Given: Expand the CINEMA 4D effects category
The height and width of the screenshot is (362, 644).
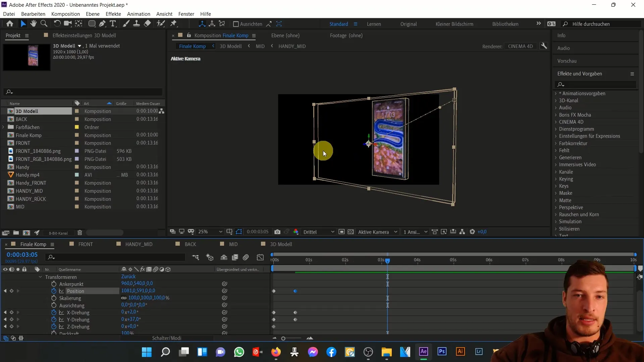Looking at the screenshot, I should [556, 122].
